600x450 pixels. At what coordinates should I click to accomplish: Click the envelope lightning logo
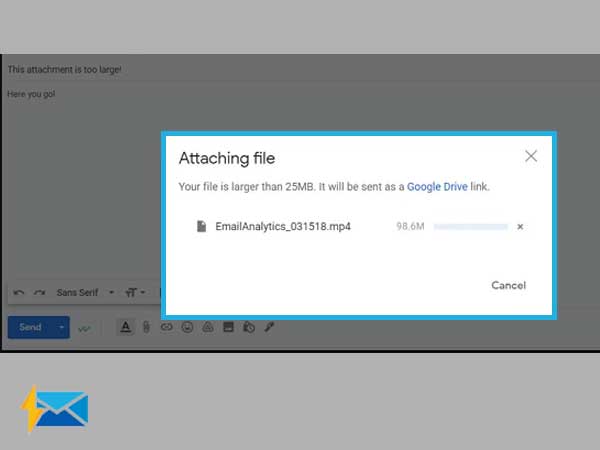pos(54,409)
